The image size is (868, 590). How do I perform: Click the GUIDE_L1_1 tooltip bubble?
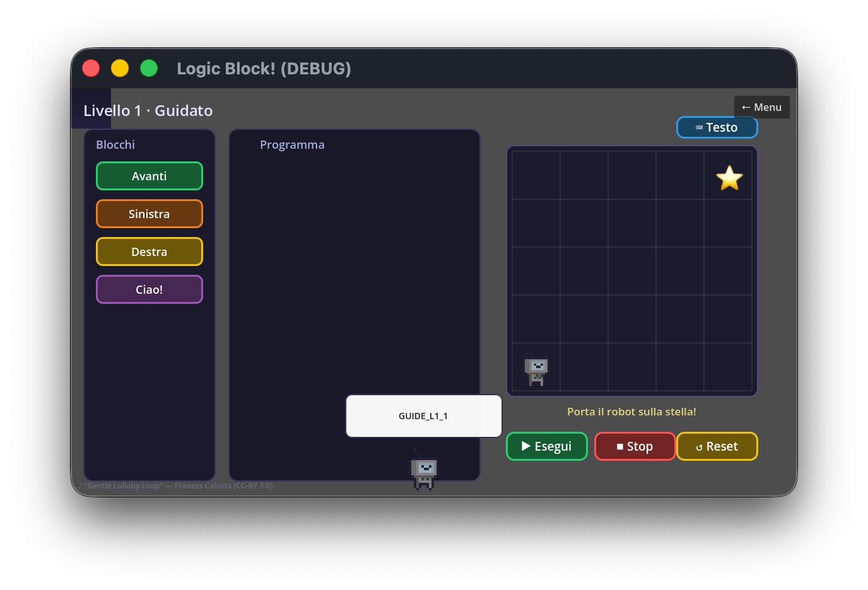[x=424, y=416]
